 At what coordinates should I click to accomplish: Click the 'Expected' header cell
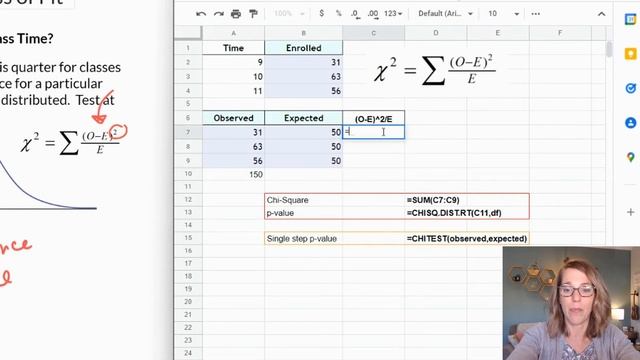[x=304, y=118]
